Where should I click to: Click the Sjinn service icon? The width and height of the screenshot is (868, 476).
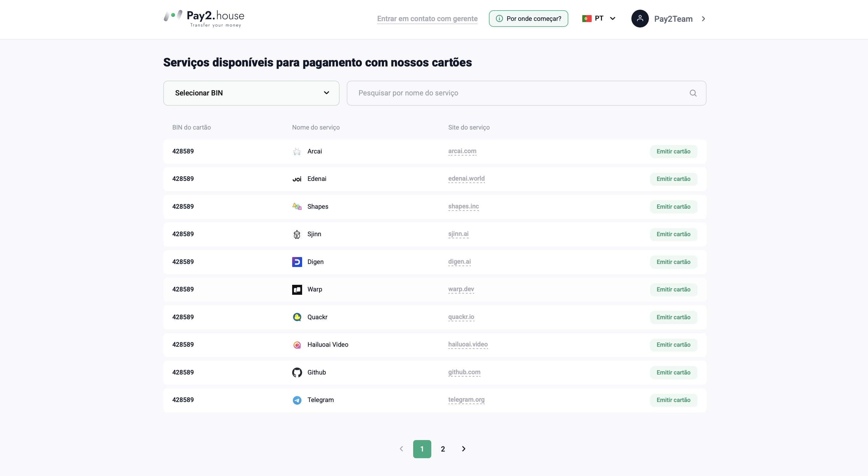pos(297,234)
